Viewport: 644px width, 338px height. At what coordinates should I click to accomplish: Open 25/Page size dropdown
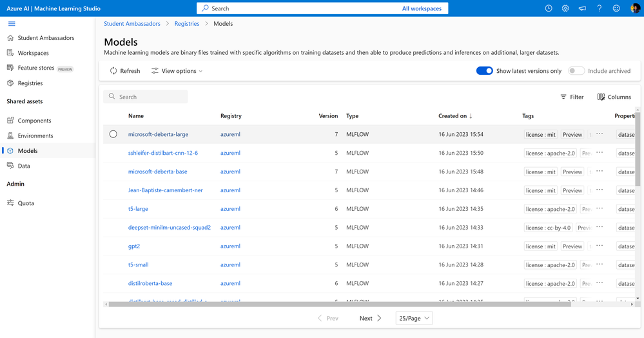[x=414, y=318]
